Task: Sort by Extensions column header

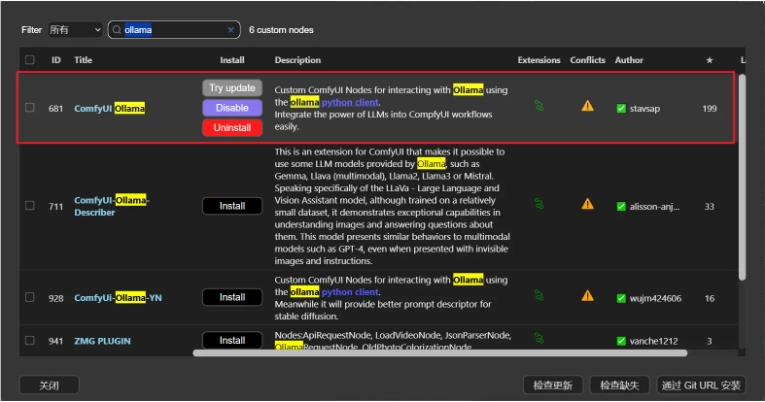Action: coord(539,60)
